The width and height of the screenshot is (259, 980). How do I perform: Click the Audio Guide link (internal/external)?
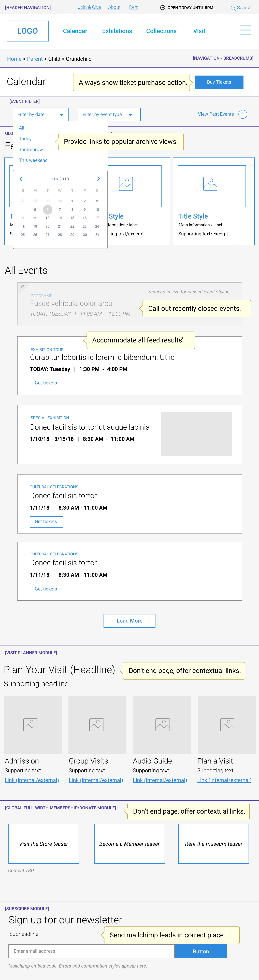pos(160,780)
